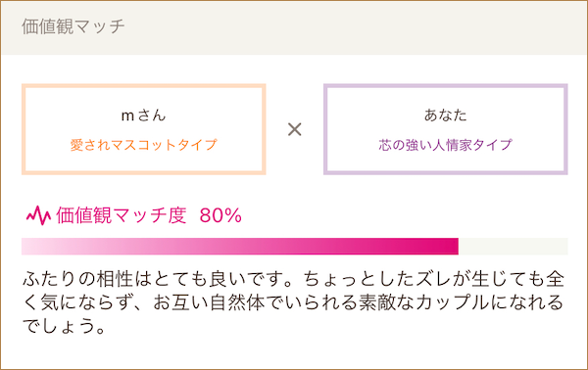Click the お互い自然体 description line
The width and height of the screenshot is (588, 370).
[x=294, y=302]
